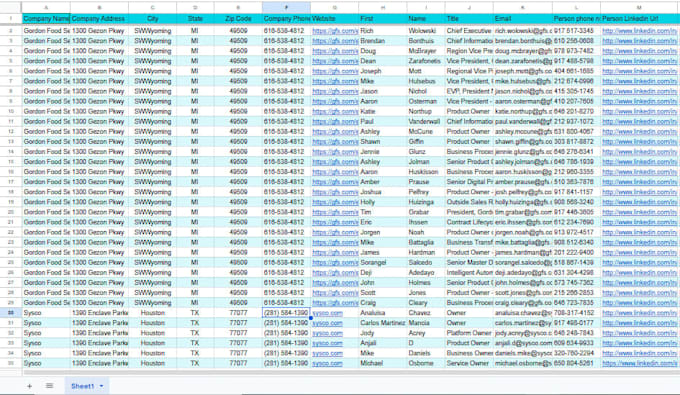Screen dimensions: 680x395
Task: Open Sysco website link for Analuisa
Action: (327, 313)
